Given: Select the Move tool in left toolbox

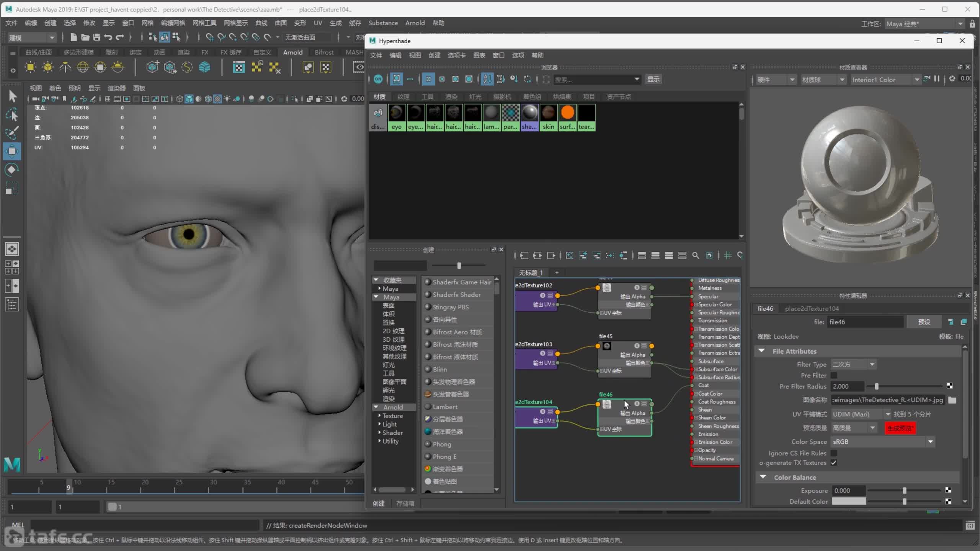Looking at the screenshot, I should tap(12, 151).
